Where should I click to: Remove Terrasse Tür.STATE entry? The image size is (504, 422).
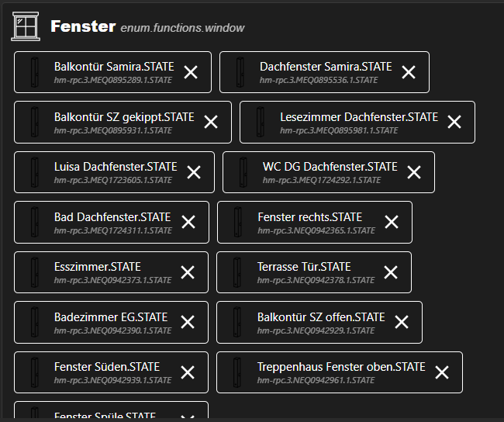point(391,272)
